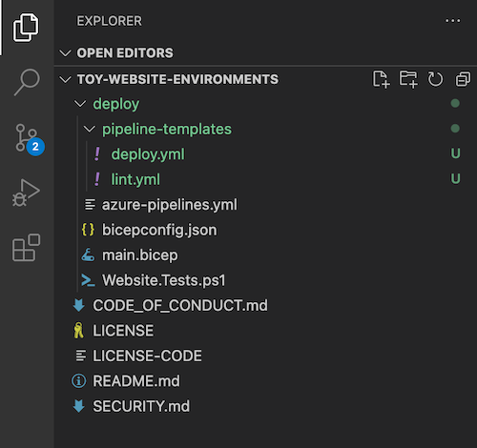Image resolution: width=477 pixels, height=448 pixels.
Task: Click the text-file icon beside LICENSE-CODE
Action: pos(80,356)
